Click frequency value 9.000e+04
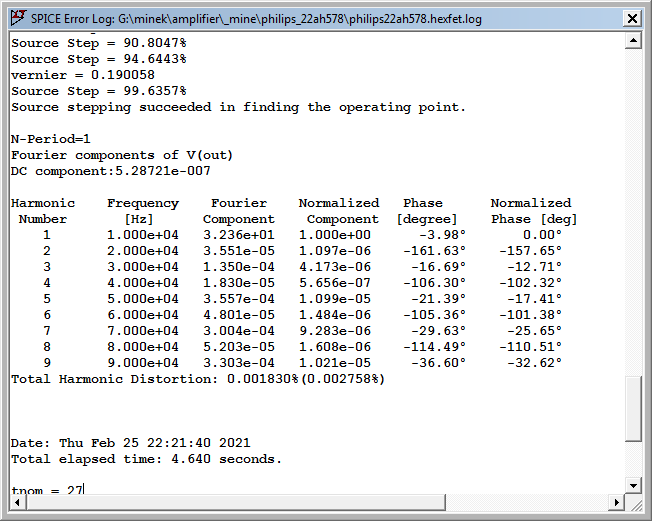This screenshot has height=521, width=652. 143,363
